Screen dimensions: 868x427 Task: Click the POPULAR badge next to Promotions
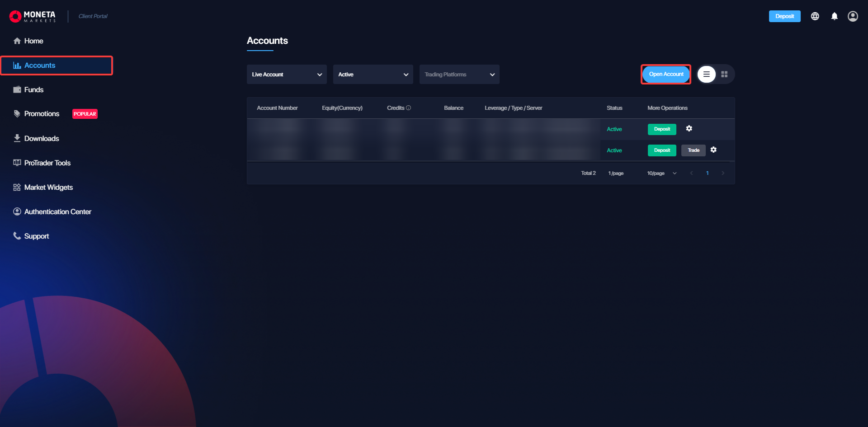[x=85, y=114]
